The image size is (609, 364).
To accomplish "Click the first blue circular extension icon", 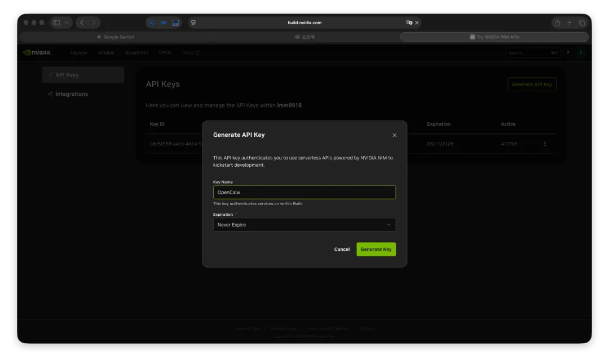I will tap(152, 23).
